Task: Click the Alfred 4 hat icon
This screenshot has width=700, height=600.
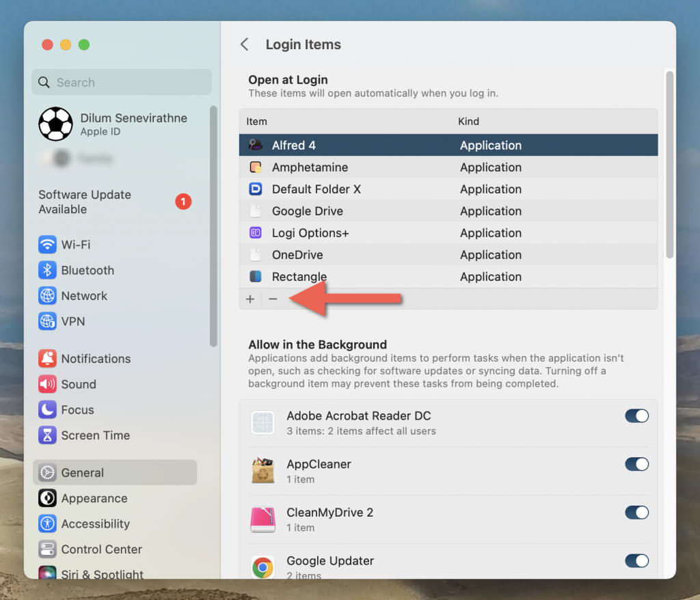Action: [256, 145]
